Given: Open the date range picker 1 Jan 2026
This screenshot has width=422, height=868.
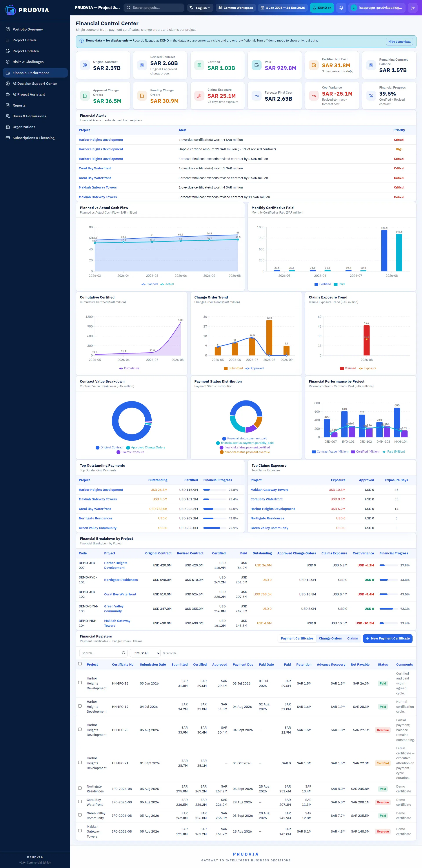Looking at the screenshot, I should coord(283,7).
